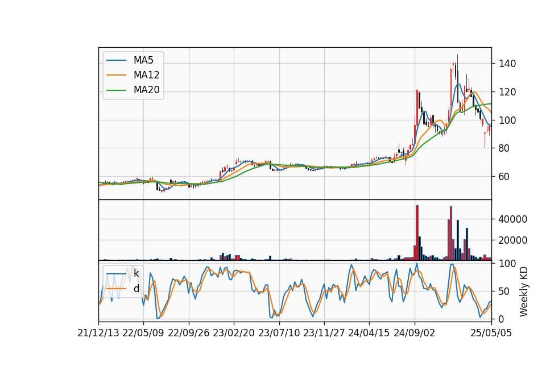Click the d legend label in KD panel
Image resolution: width=546 pixels, height=392 pixels.
tap(136, 289)
